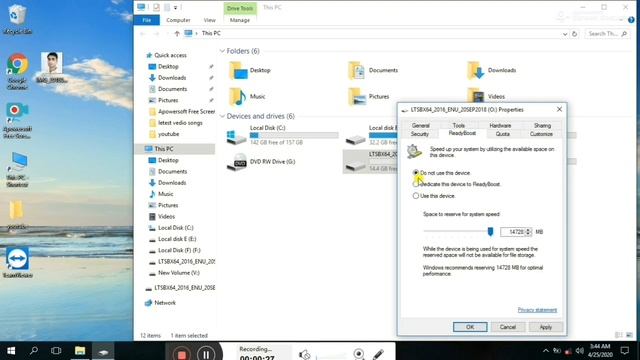Open Desktop folder in Folders section
The image size is (640, 360).
click(250, 70)
